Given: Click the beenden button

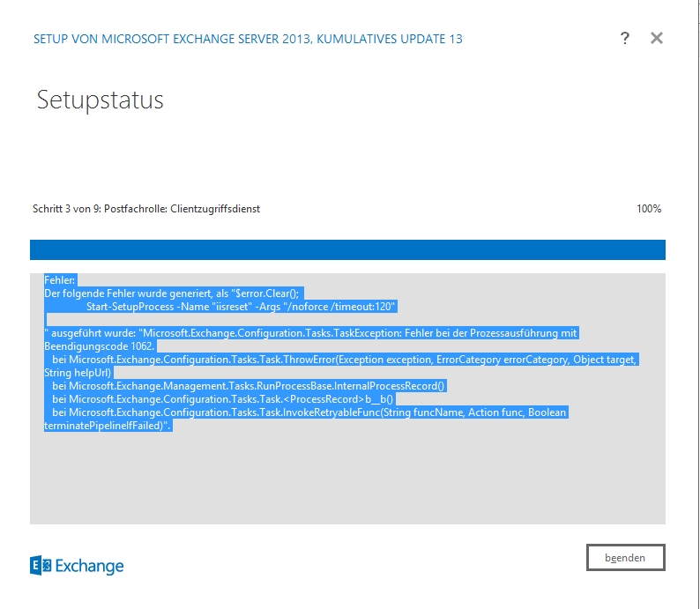Looking at the screenshot, I should (625, 557).
